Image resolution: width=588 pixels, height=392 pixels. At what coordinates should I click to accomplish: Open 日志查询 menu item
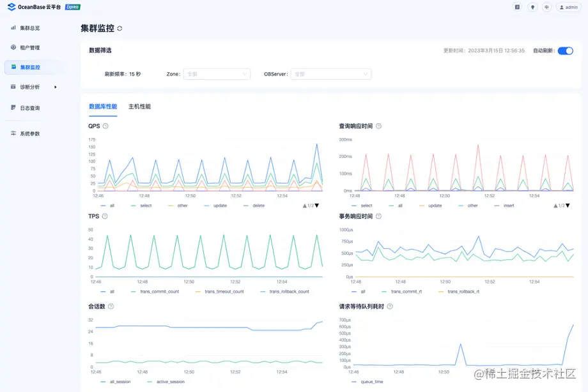click(30, 108)
